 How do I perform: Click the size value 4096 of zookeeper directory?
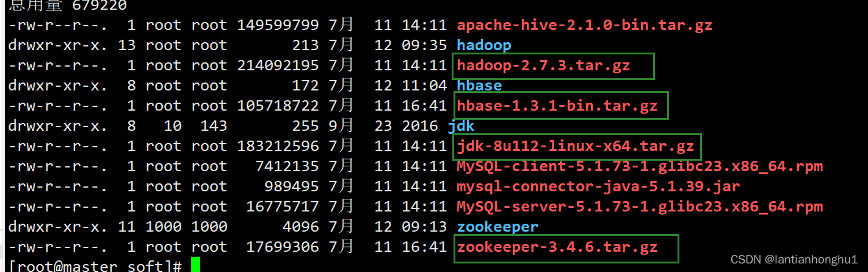tap(301, 227)
